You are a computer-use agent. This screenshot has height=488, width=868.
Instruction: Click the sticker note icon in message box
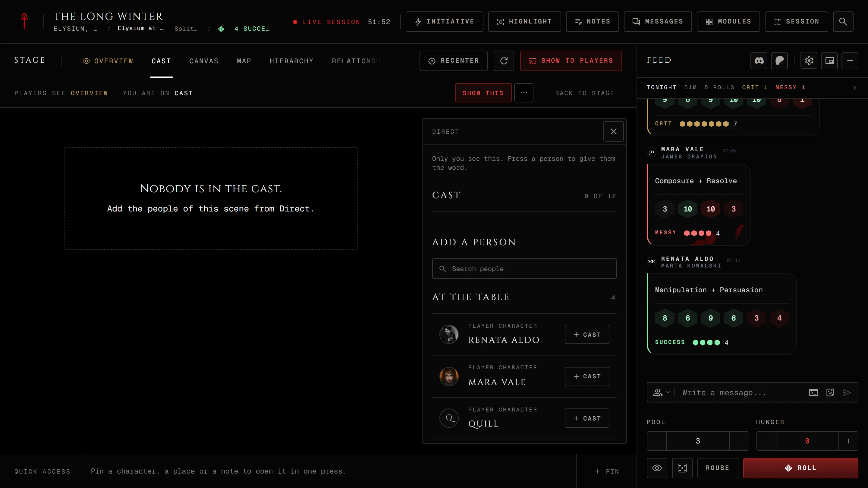(830, 392)
